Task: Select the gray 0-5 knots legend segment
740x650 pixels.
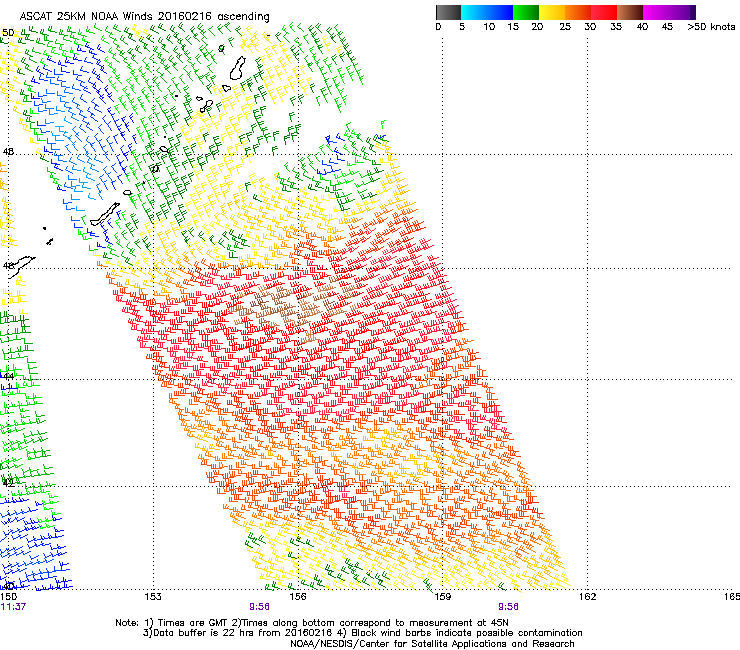Action: tap(448, 12)
